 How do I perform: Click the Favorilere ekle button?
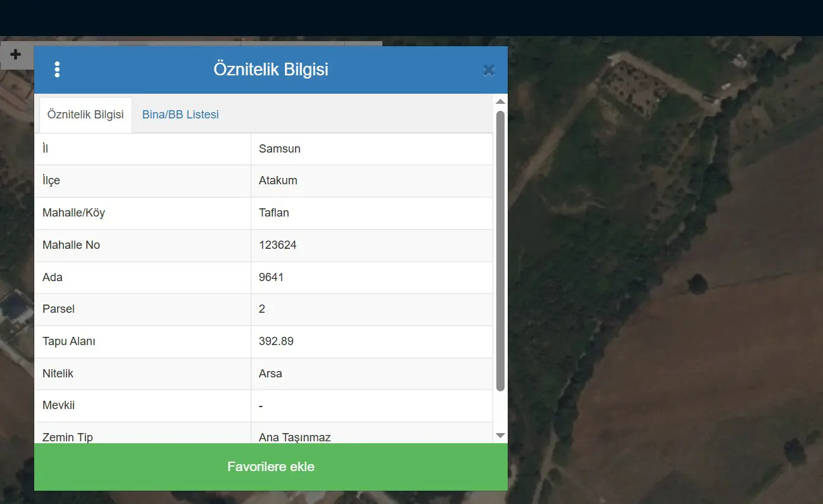tap(271, 467)
